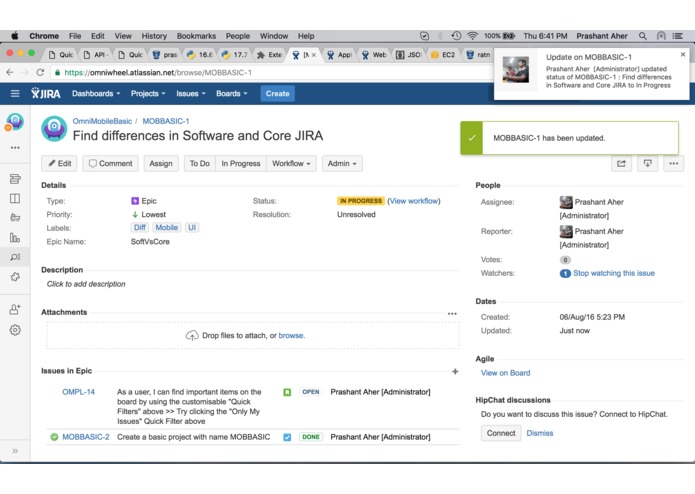Screen dimensions: 695x494
Task: Add issue to epic with plus icon
Action: tap(455, 371)
